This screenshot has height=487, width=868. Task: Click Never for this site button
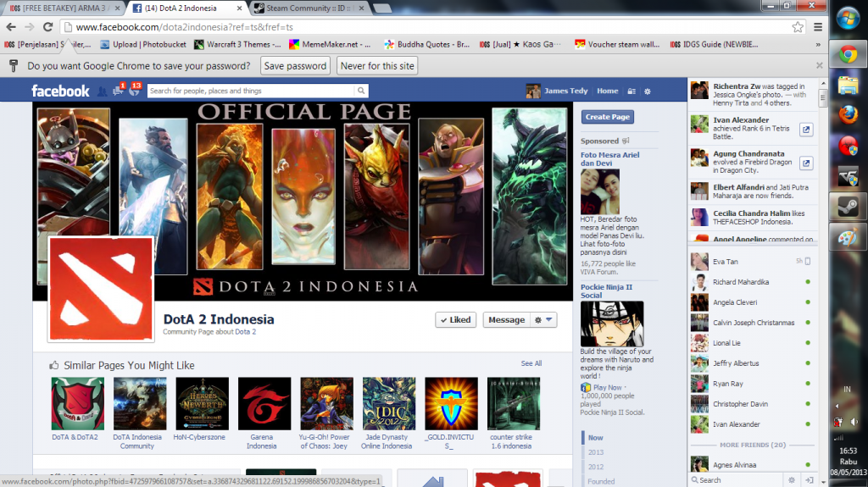pyautogui.click(x=377, y=66)
